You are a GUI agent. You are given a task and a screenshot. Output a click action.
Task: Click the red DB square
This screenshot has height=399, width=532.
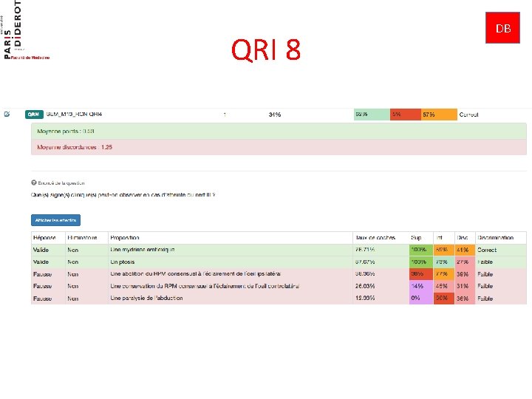(x=502, y=28)
